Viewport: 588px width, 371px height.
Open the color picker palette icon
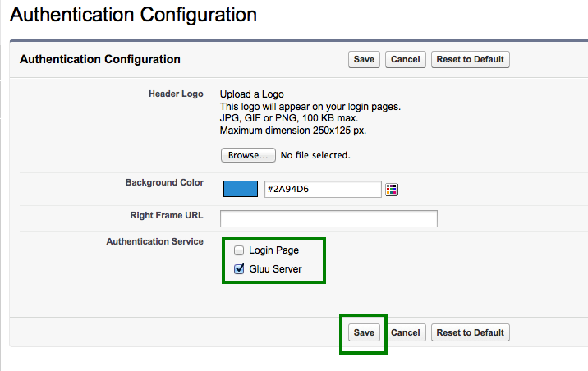[x=392, y=190]
